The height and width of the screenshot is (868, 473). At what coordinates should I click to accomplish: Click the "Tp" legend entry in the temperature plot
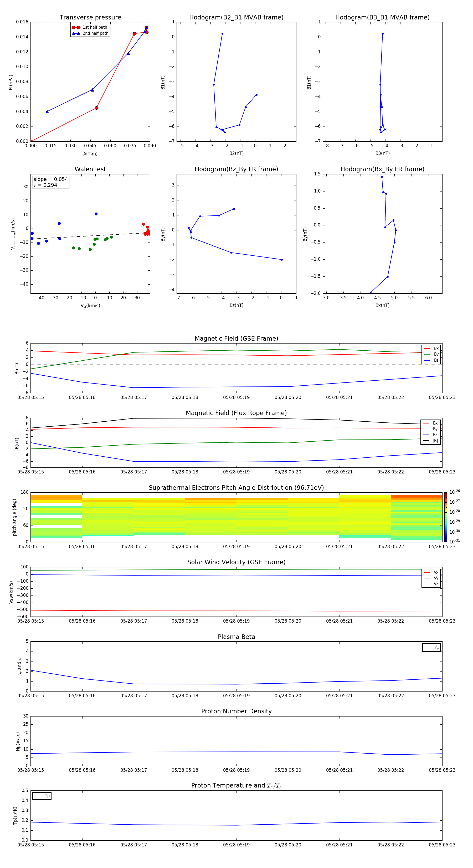pyautogui.click(x=42, y=796)
